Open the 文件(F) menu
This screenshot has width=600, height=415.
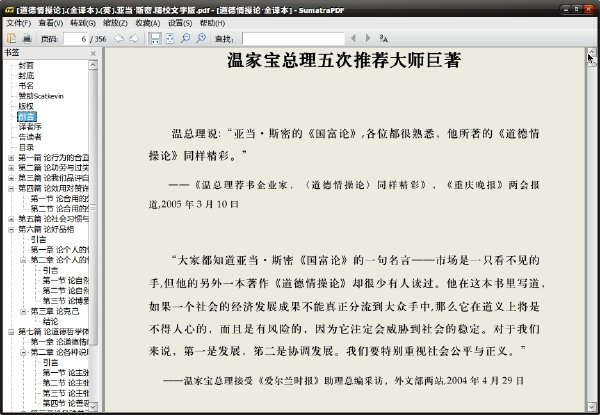pyautogui.click(x=18, y=23)
